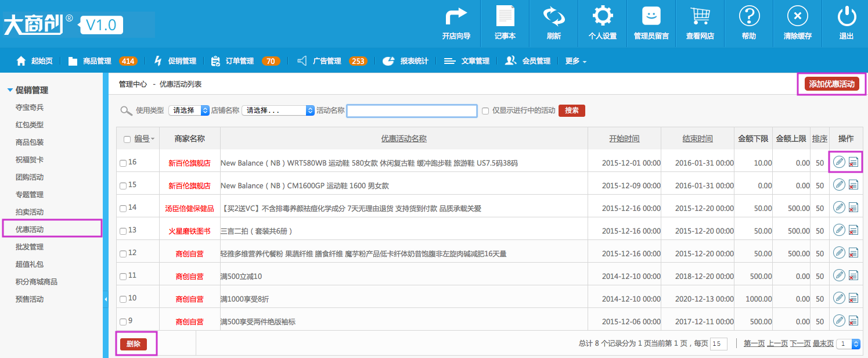The image size is (868, 358).
Task: Open the 使用类型 请选择 dropdown
Action: pos(189,110)
